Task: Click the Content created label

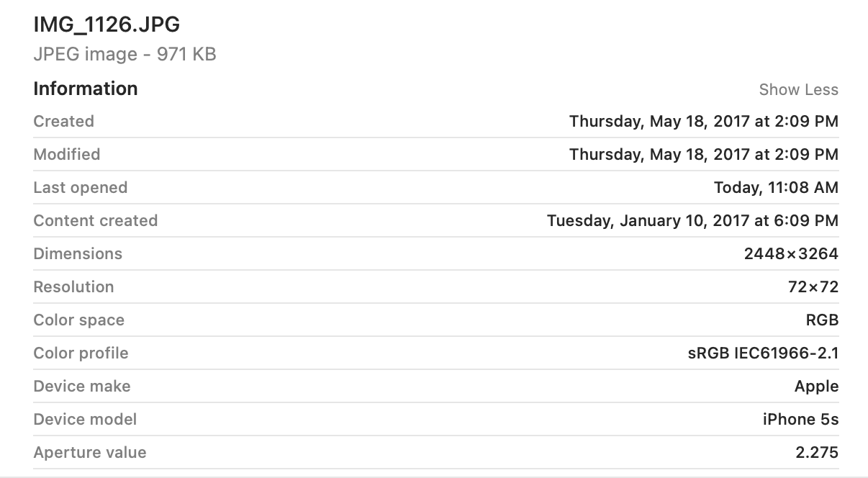Action: tap(96, 220)
